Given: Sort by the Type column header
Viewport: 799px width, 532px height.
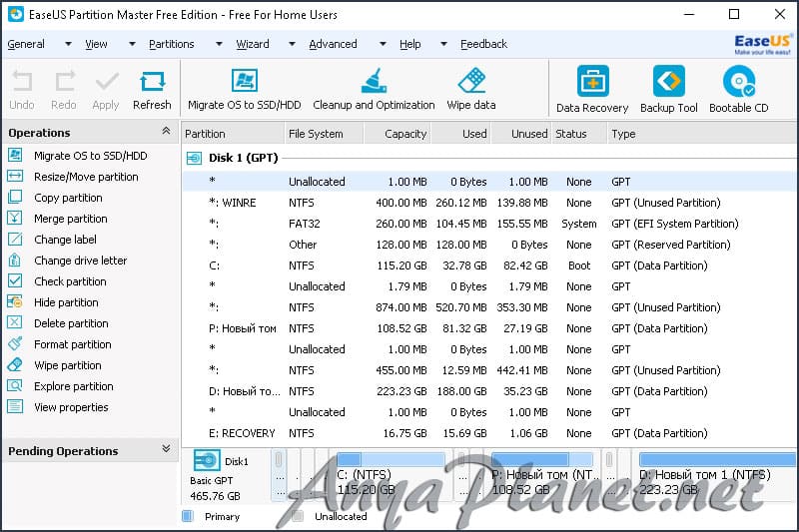Looking at the screenshot, I should (702, 134).
